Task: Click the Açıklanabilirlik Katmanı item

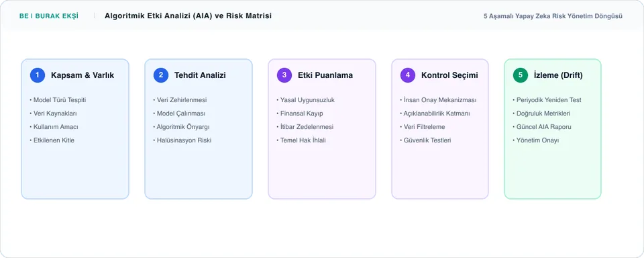Action: tap(435, 113)
